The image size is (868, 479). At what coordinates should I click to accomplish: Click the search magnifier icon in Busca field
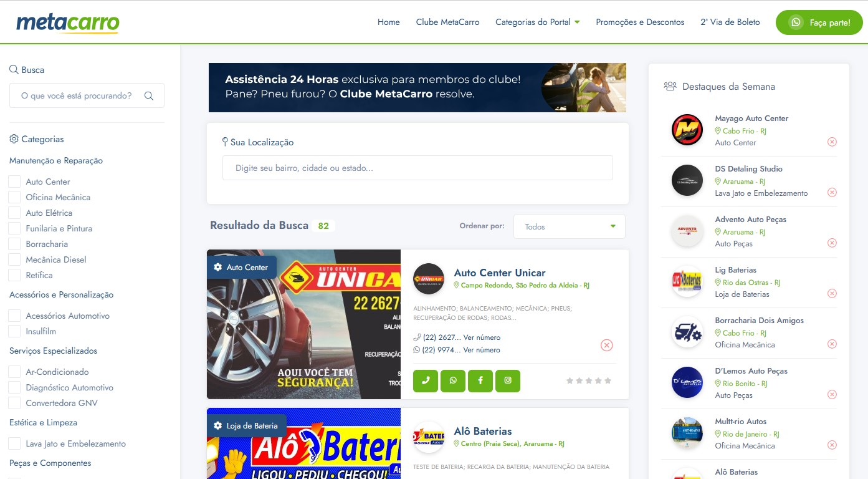tap(149, 96)
